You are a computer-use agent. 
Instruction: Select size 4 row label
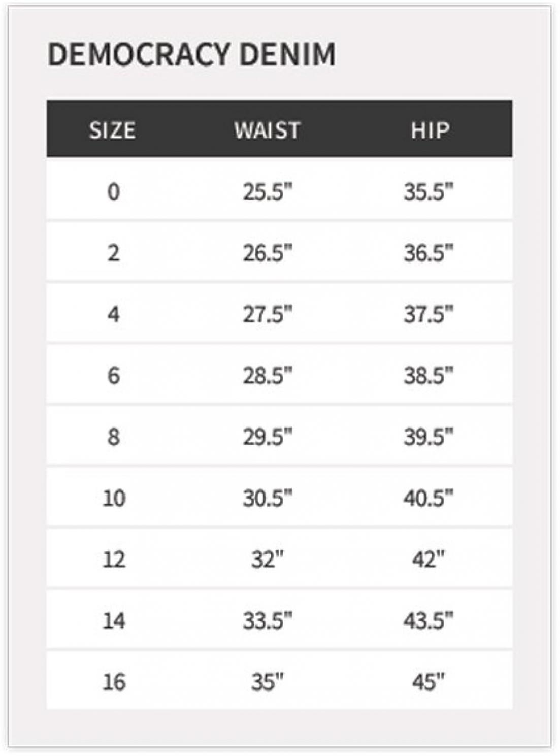click(x=114, y=314)
